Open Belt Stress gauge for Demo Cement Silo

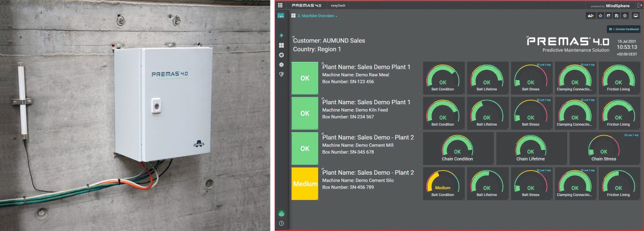click(531, 184)
